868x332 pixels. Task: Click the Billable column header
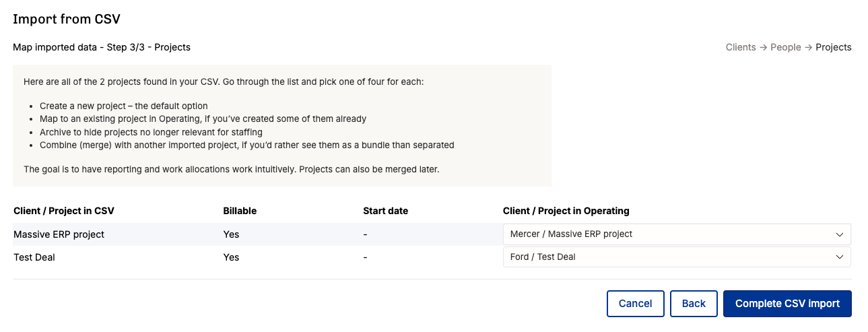[240, 211]
